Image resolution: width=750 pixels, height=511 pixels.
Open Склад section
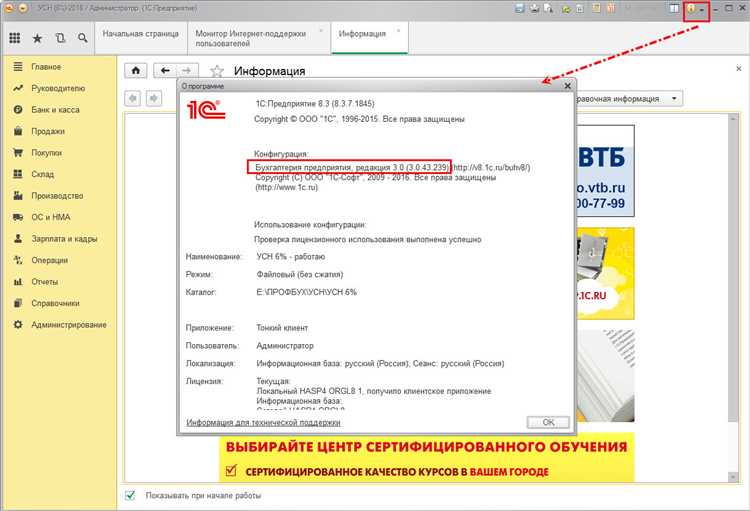click(x=43, y=174)
